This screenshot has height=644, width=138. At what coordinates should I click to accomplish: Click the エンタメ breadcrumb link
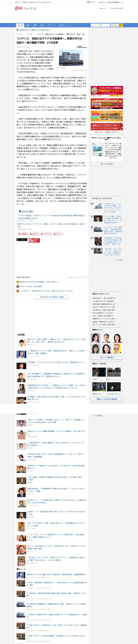coord(29,34)
